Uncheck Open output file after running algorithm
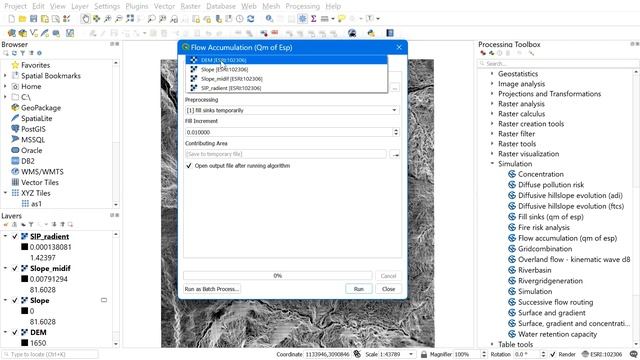The image size is (640, 360). [x=189, y=166]
